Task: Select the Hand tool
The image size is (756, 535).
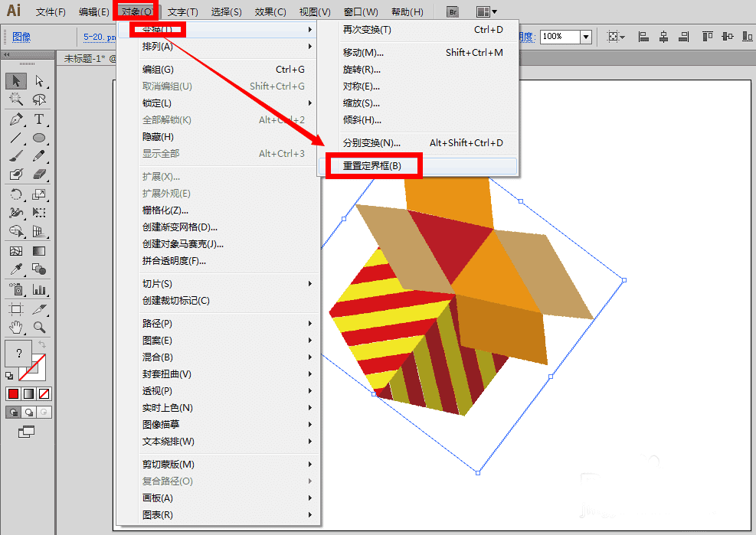Action: (x=16, y=328)
